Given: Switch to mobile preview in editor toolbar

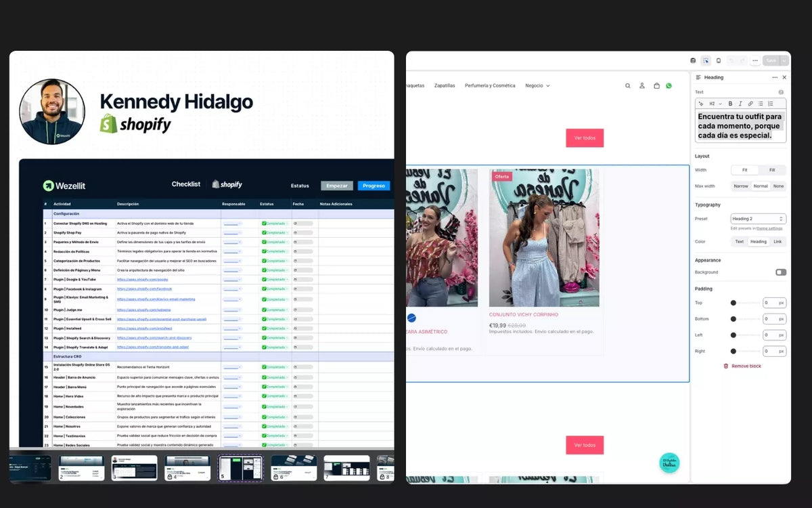Looking at the screenshot, I should pos(719,60).
